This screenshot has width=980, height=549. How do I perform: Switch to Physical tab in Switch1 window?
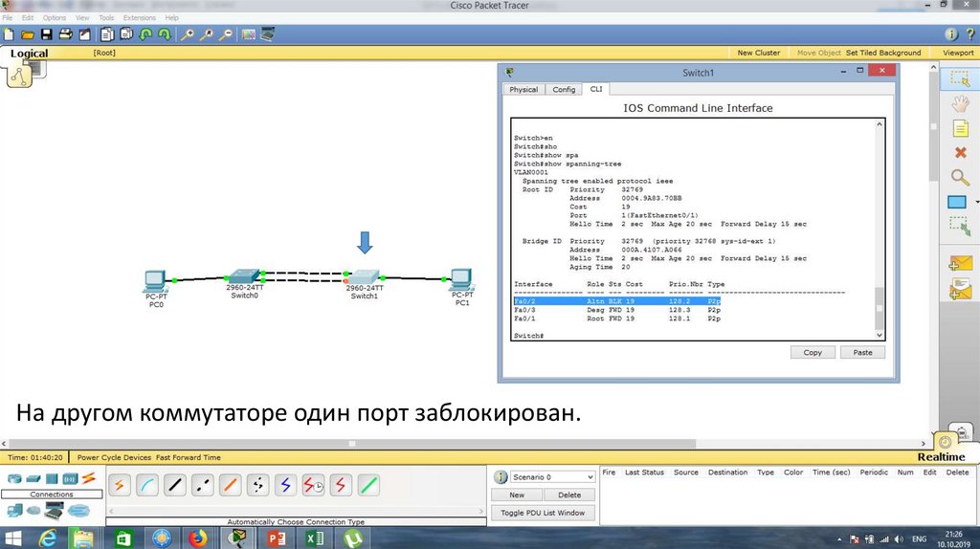pos(523,89)
